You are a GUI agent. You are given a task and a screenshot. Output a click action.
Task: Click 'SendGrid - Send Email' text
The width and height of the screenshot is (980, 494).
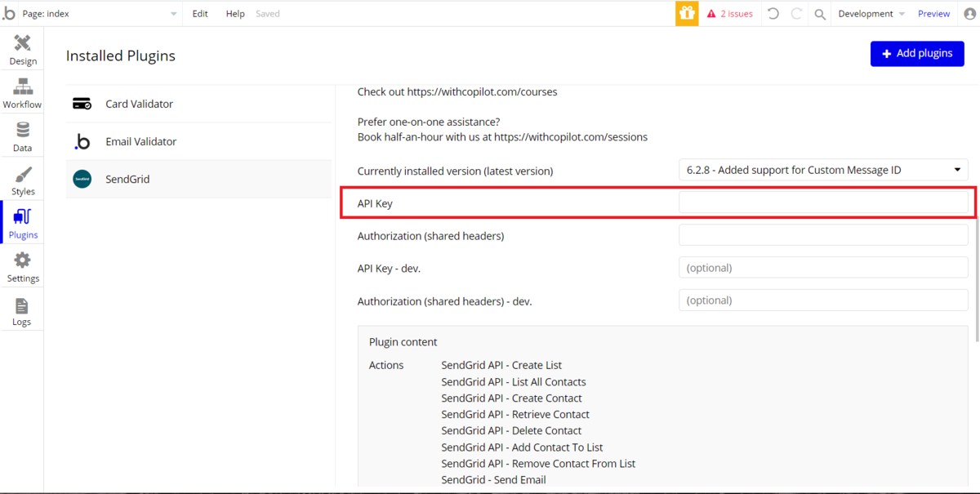(493, 479)
